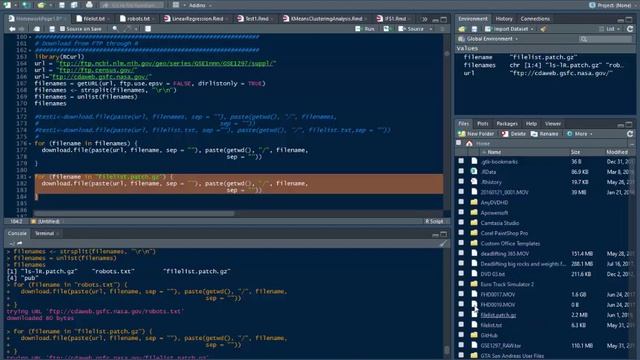Open the More dropdown in Files pane
The height and width of the screenshot is (360, 640).
(580, 134)
